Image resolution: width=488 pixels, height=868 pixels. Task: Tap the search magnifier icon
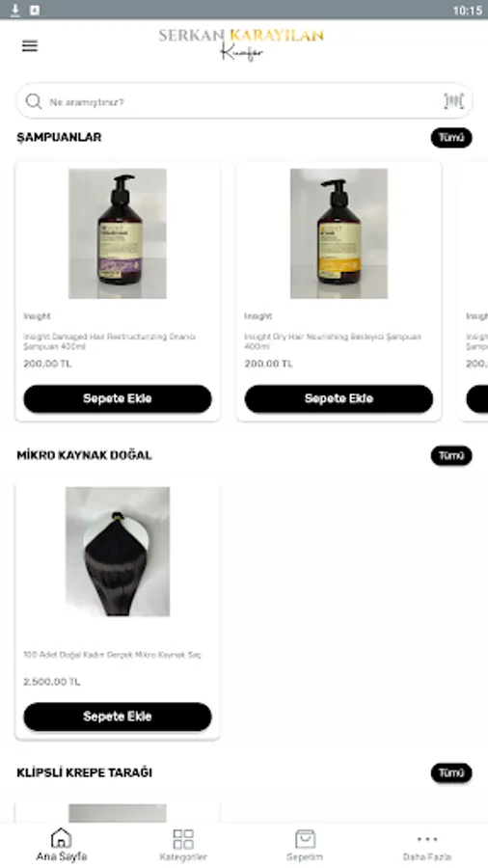point(34,101)
